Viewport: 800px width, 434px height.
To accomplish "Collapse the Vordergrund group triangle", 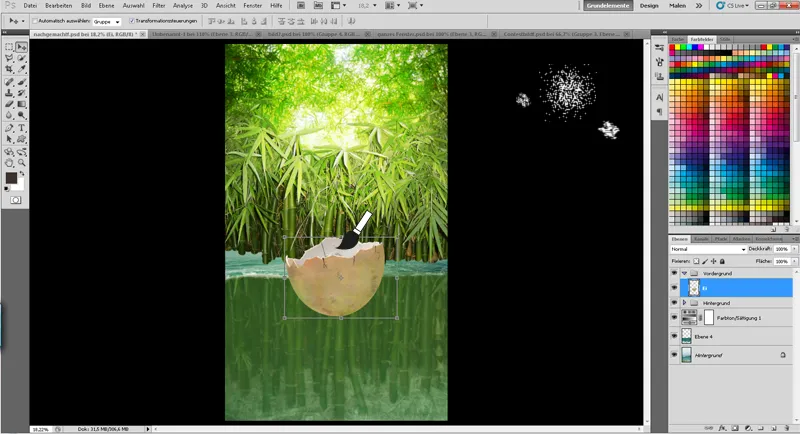I will coord(684,273).
